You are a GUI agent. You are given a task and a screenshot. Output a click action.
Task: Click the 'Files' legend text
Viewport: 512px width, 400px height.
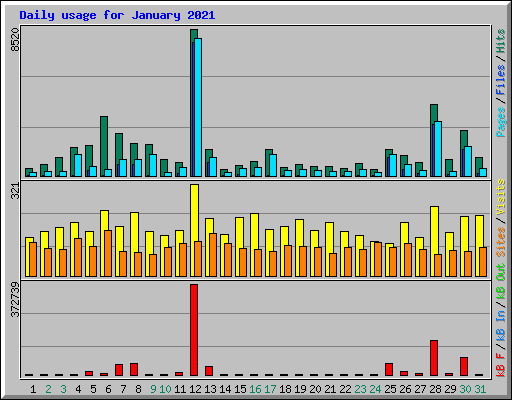pos(501,79)
